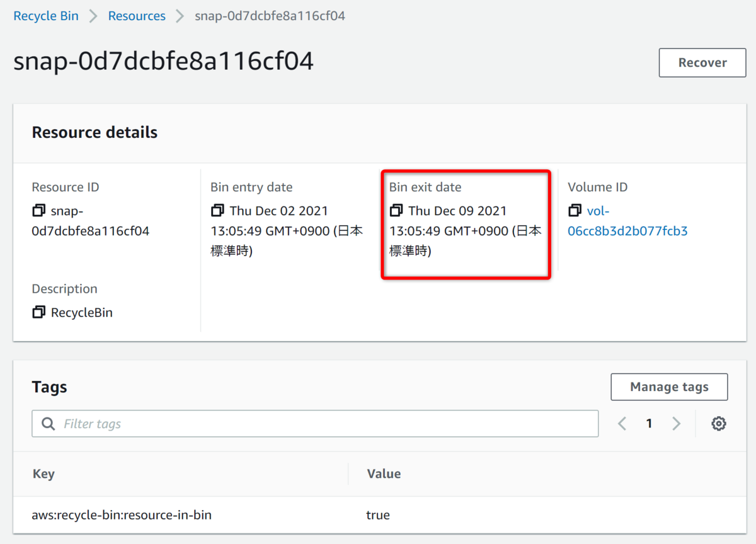Open volume vol-06cc8b3d2b077fcb3 link
Image resolution: width=756 pixels, height=544 pixels.
(627, 221)
